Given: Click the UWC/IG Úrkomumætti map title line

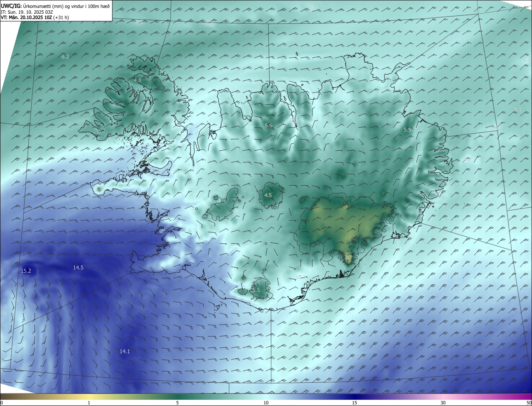Looking at the screenshot, I should click(x=55, y=6).
